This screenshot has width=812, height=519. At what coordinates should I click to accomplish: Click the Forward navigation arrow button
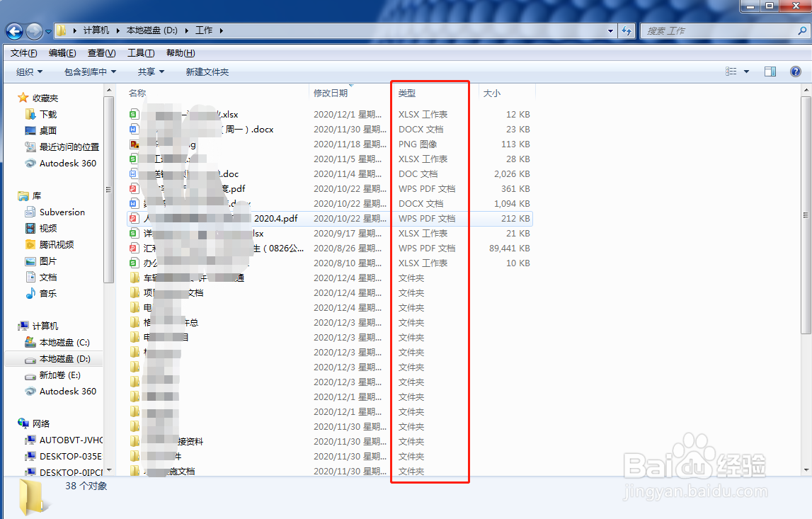click(x=34, y=32)
